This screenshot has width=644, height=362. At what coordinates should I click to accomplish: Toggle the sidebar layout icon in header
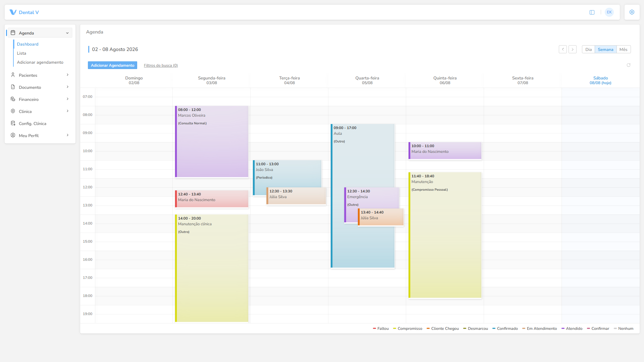(x=592, y=12)
